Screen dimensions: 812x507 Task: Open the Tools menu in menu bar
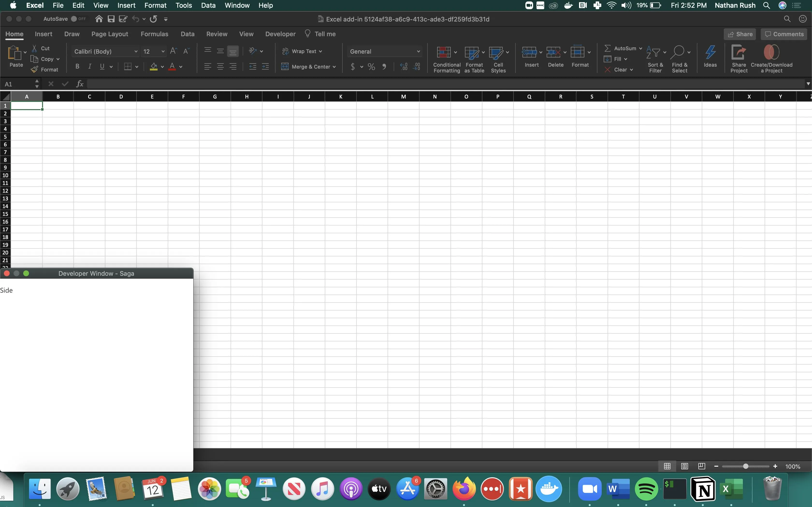[x=183, y=5]
